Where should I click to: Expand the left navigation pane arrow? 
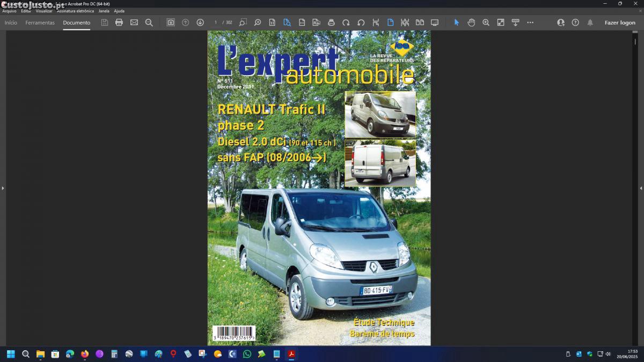pyautogui.click(x=3, y=188)
